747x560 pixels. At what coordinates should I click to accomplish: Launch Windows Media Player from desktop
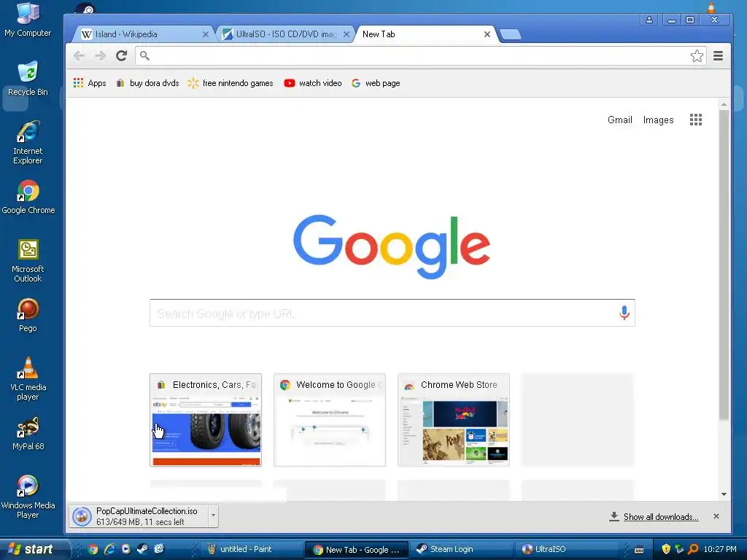coord(28,497)
